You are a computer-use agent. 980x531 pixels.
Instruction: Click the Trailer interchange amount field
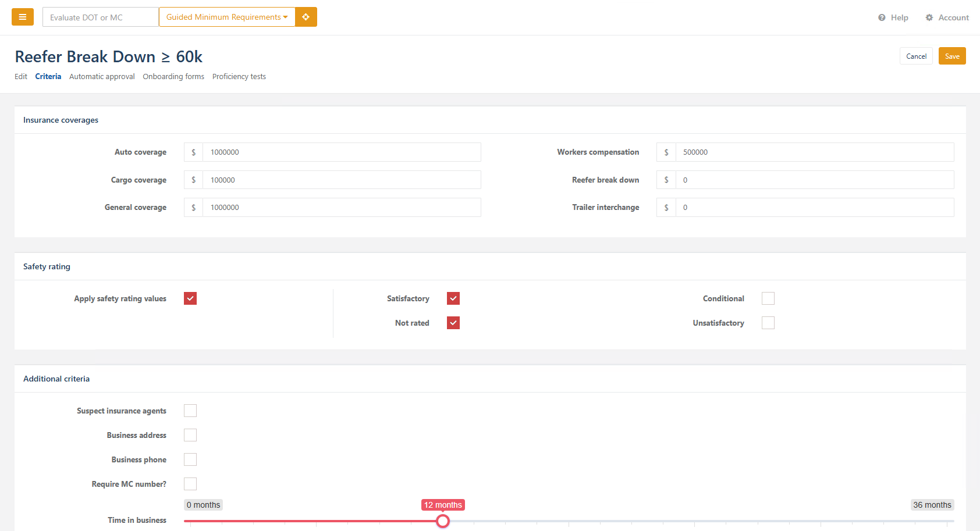point(815,208)
